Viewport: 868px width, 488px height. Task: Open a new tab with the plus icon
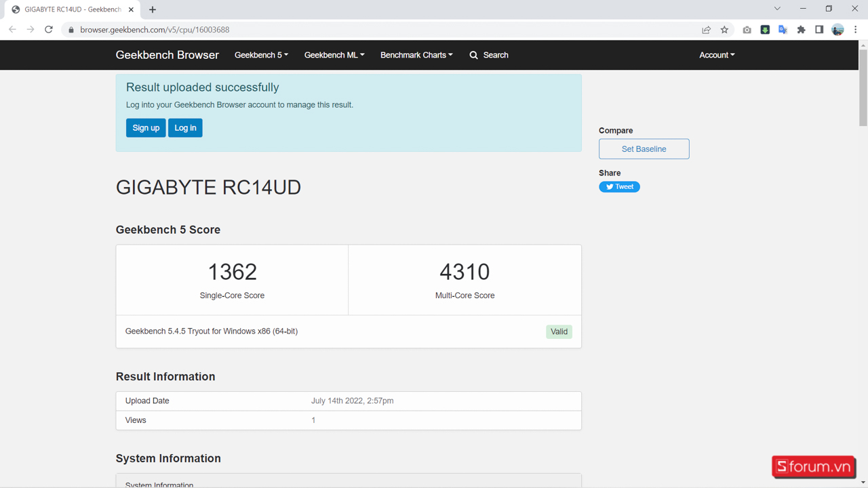coord(153,9)
